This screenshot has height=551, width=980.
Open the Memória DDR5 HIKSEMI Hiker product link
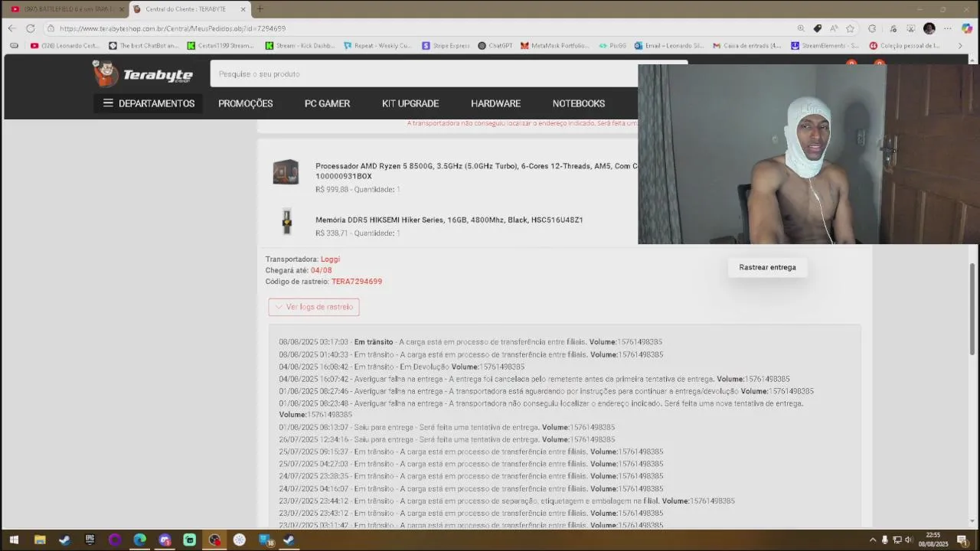(x=449, y=220)
